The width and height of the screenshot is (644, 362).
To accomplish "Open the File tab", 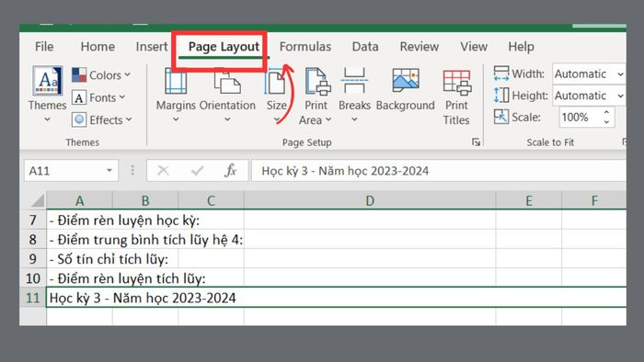I will point(44,46).
